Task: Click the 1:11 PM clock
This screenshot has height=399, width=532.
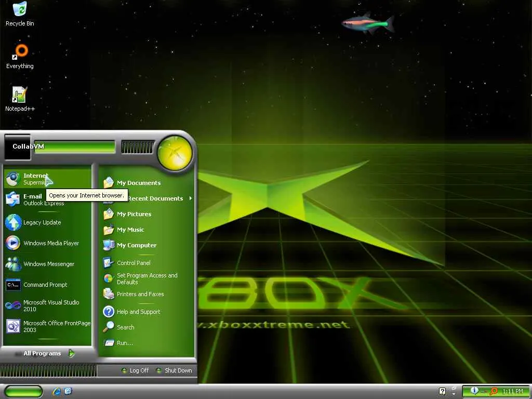Action: pyautogui.click(x=513, y=391)
